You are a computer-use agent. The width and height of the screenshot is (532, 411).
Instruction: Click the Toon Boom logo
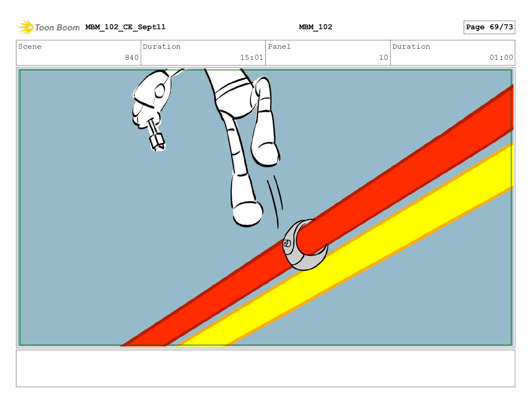pos(49,27)
